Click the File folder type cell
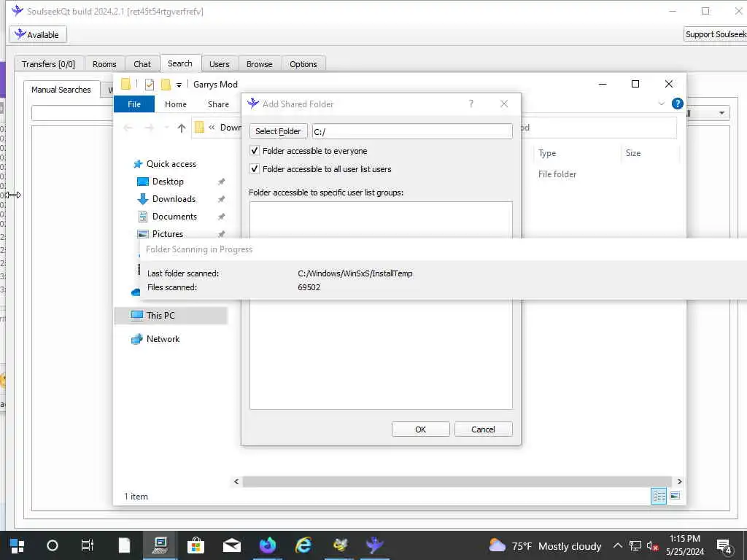 [x=557, y=174]
